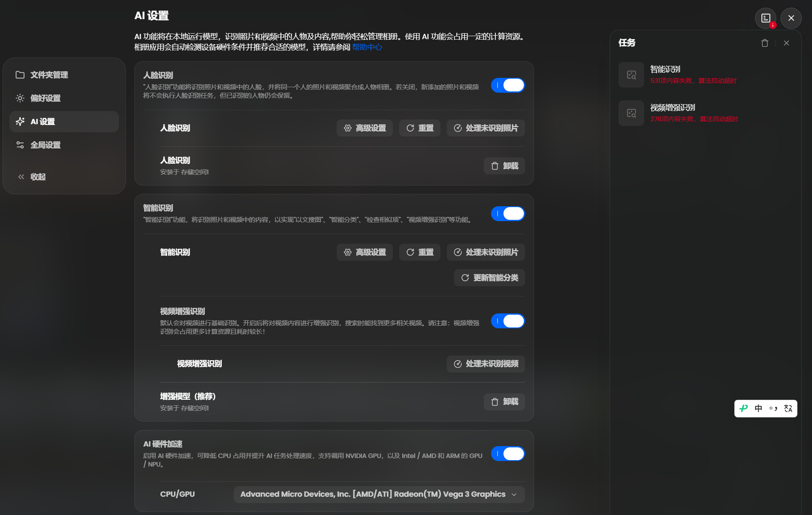Viewport: 812px width, 515px height.
Task: Click the sun icon beside 偏好设置
Action: tap(20, 98)
